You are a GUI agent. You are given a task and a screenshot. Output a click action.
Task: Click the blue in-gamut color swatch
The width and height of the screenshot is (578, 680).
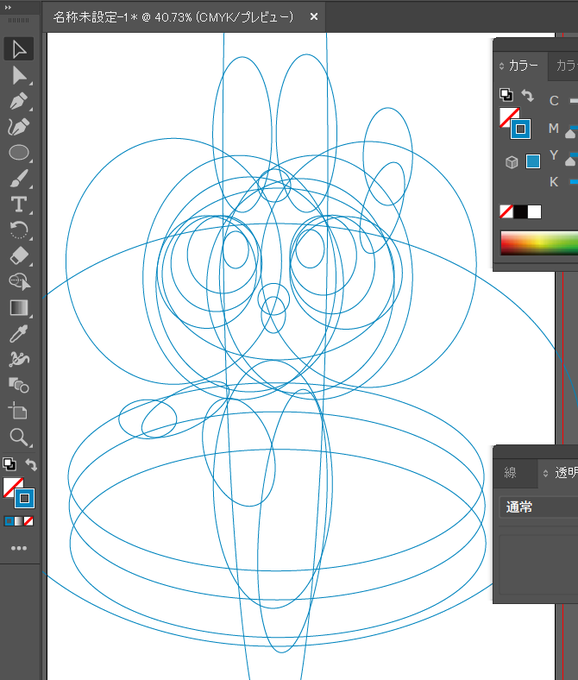click(533, 161)
